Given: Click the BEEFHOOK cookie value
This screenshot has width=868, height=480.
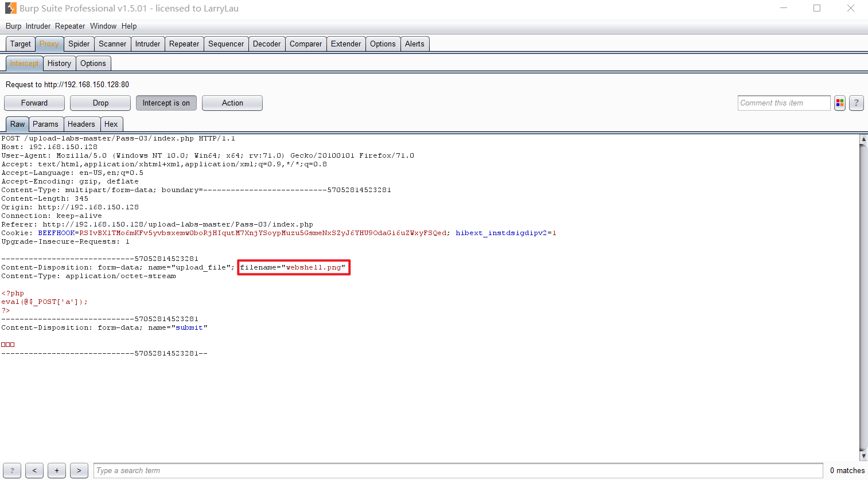Looking at the screenshot, I should tap(263, 233).
